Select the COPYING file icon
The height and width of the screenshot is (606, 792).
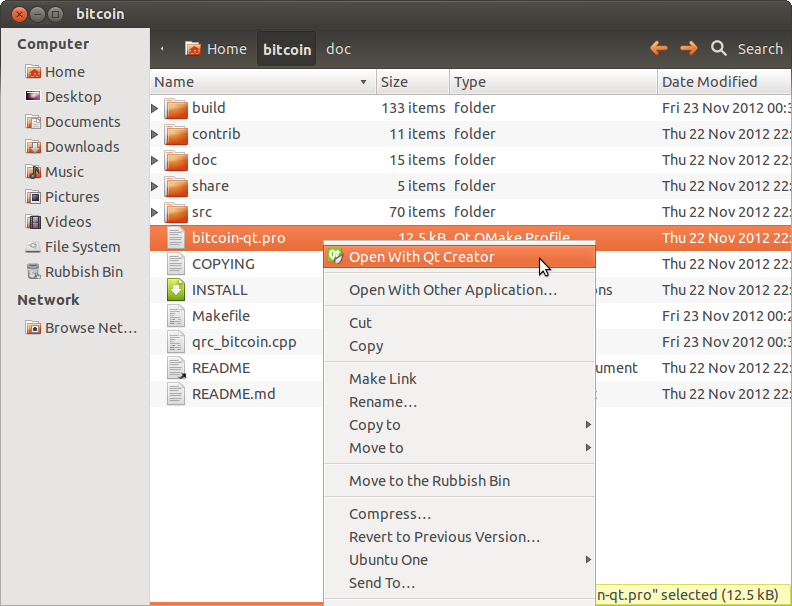pyautogui.click(x=176, y=264)
